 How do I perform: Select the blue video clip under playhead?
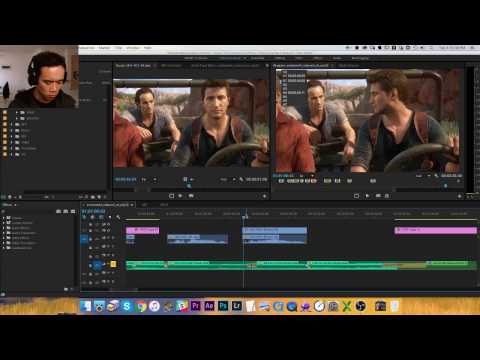[x=274, y=230]
